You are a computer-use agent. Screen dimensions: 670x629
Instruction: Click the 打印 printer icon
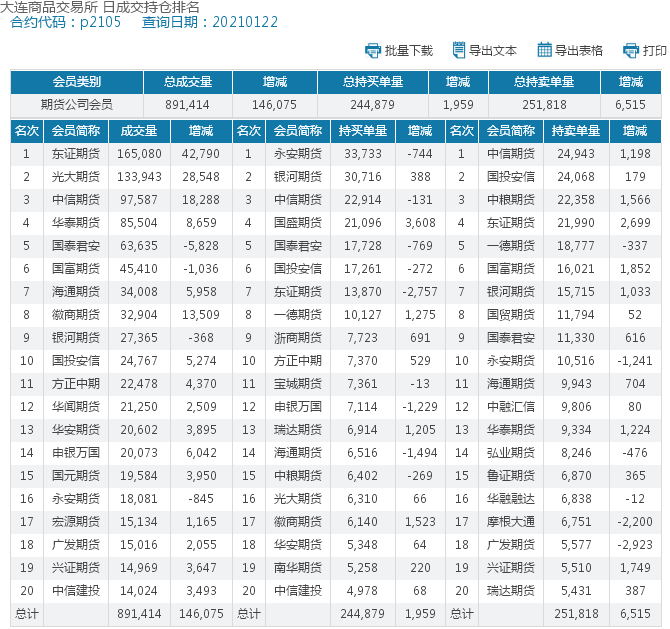[x=631, y=50]
